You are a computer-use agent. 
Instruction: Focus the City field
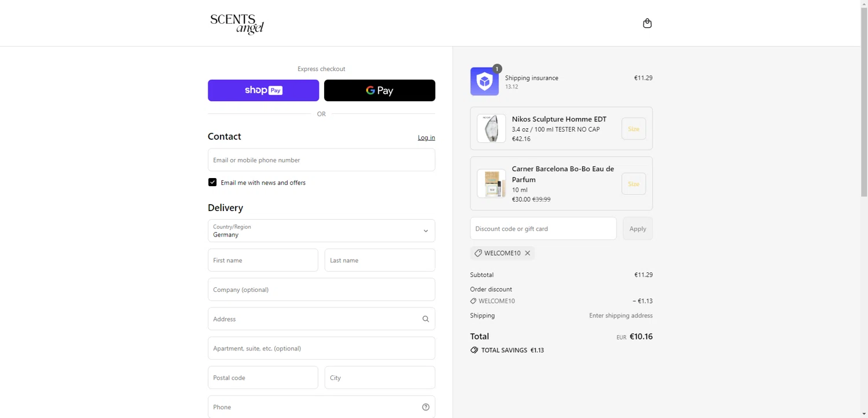pyautogui.click(x=380, y=378)
